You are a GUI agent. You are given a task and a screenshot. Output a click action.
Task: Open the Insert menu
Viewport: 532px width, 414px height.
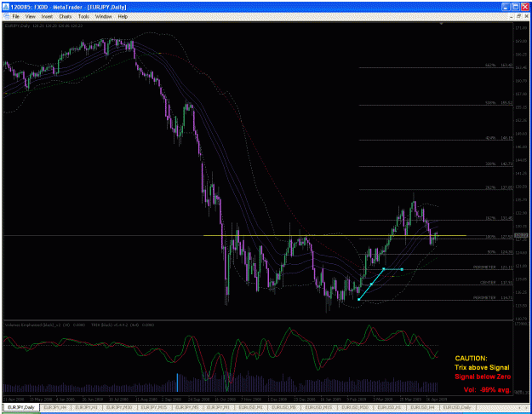[47, 16]
